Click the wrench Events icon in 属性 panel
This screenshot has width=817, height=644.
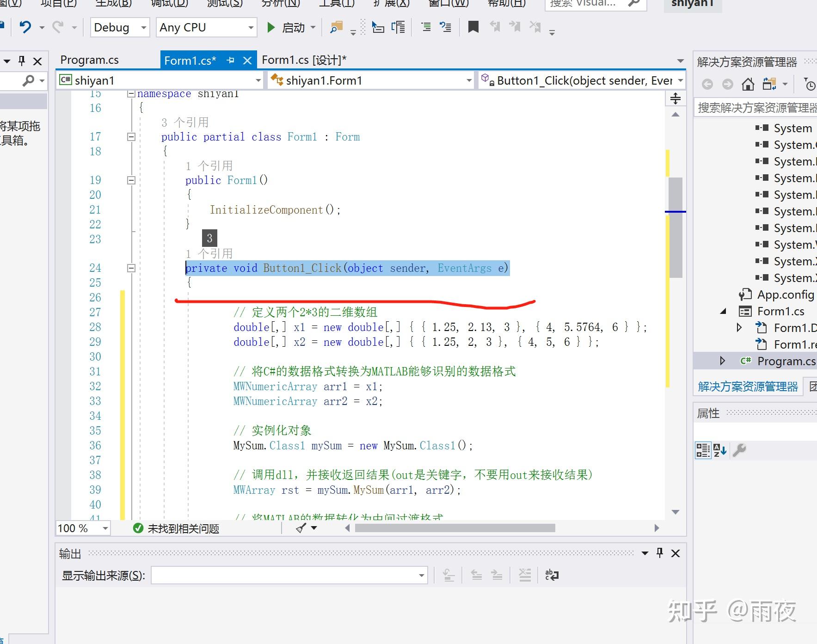tap(739, 450)
